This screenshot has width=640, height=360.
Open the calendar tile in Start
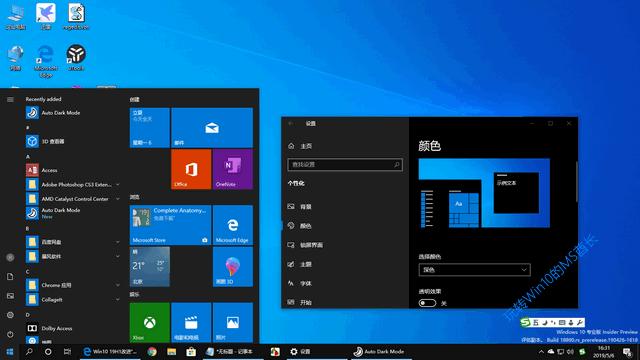coord(149,127)
